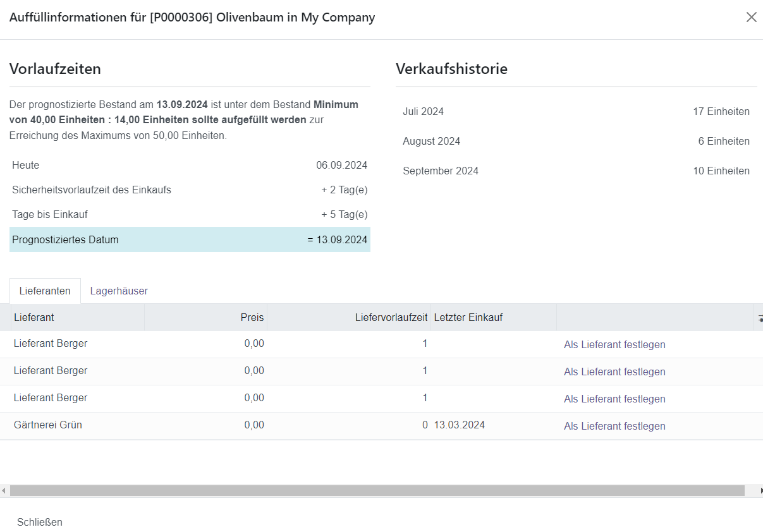This screenshot has width=763, height=532.
Task: Click the left scrollbar arrow
Action: tap(4, 491)
